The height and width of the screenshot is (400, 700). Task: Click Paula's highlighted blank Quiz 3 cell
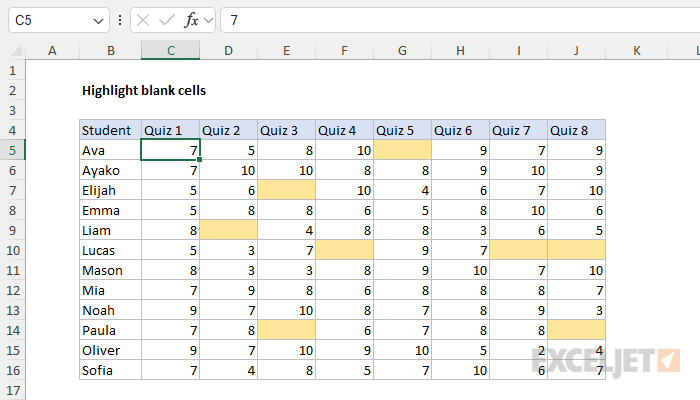tap(287, 330)
